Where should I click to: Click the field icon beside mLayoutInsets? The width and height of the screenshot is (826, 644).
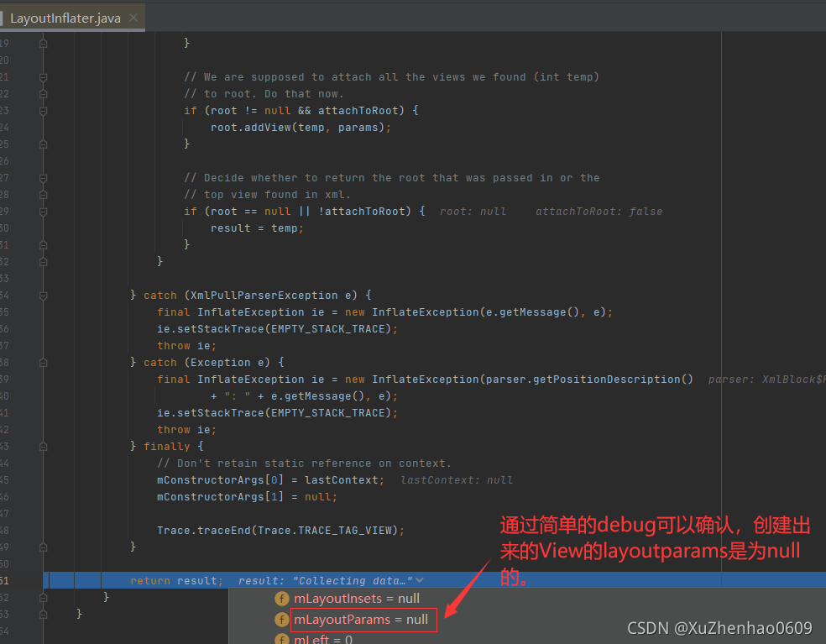pyautogui.click(x=282, y=599)
